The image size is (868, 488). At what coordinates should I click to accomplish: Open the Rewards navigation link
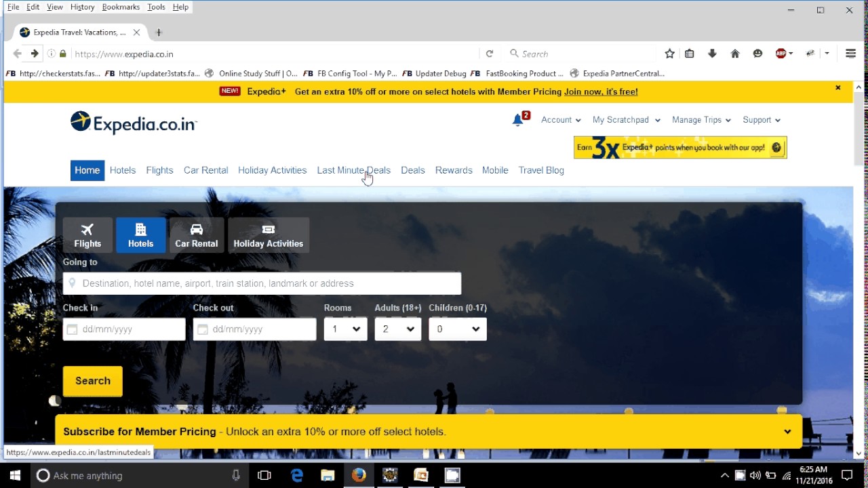point(454,170)
